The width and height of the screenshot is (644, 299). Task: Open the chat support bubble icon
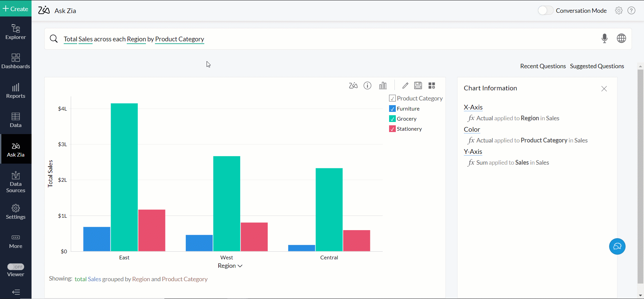coord(617,246)
